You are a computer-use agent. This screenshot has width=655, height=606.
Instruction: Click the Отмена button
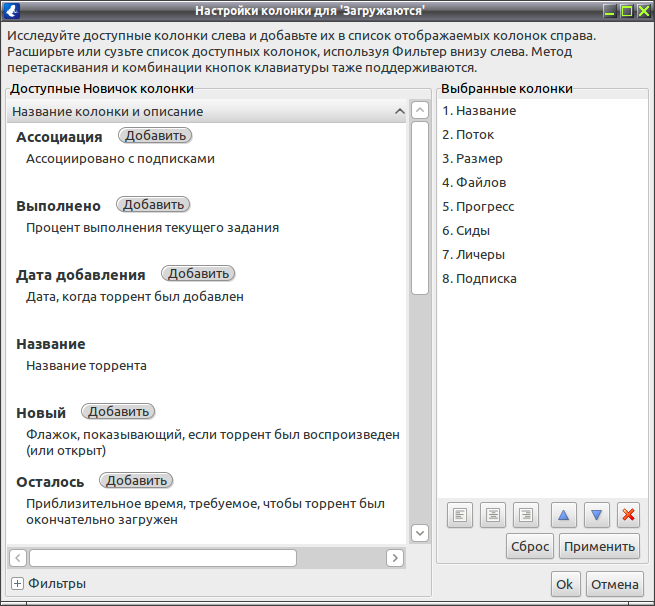tap(614, 584)
